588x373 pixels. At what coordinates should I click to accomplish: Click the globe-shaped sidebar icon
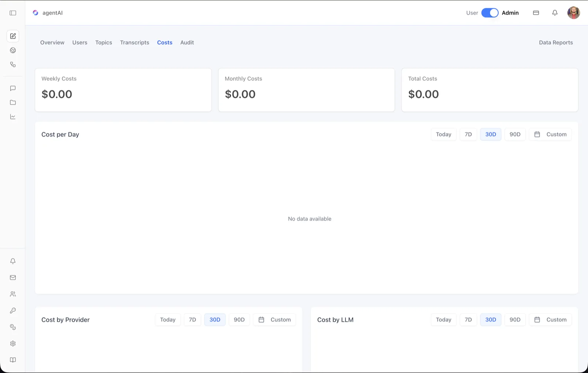13,50
